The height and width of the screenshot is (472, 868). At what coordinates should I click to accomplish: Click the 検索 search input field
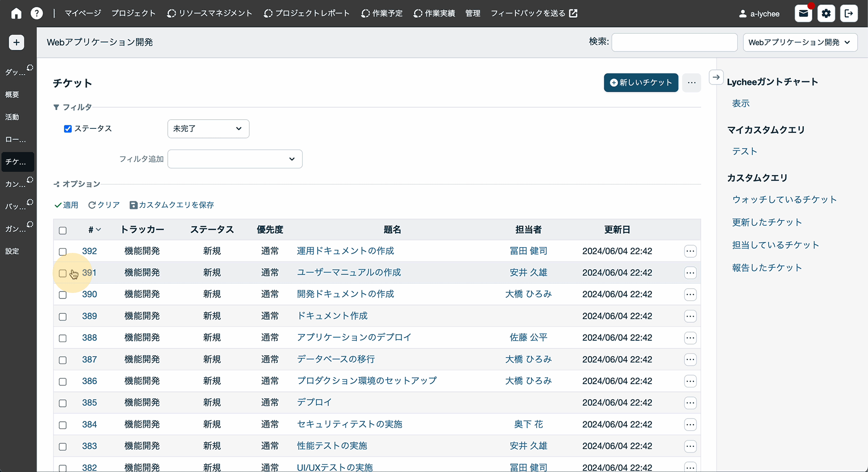[674, 42]
